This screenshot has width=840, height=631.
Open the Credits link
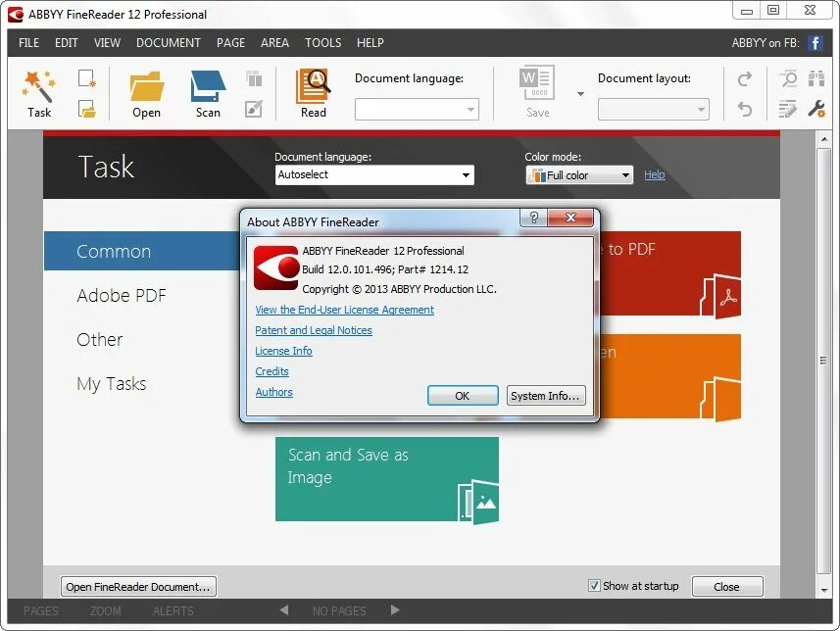click(272, 371)
